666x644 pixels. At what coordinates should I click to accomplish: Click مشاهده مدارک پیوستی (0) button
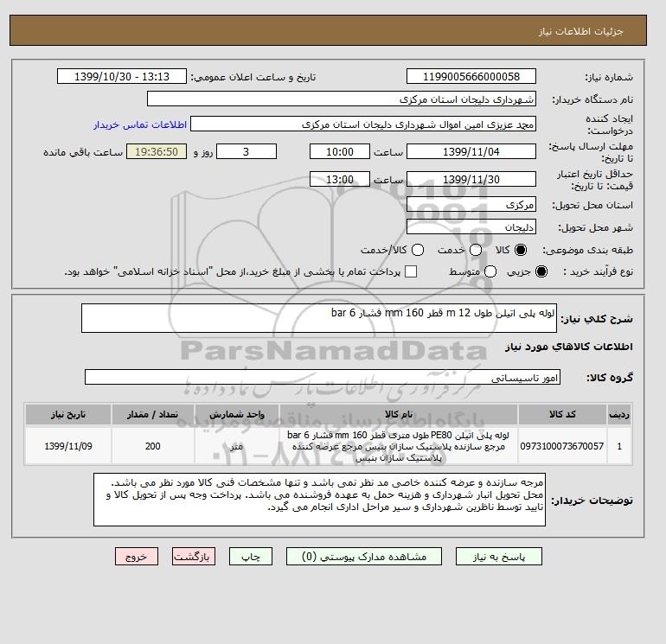364,557
